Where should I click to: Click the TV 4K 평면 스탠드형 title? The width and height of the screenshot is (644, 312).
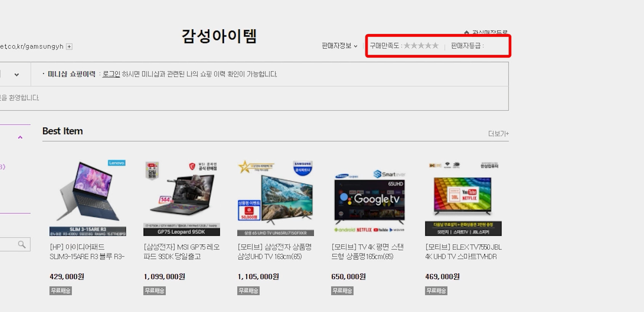pos(368,252)
